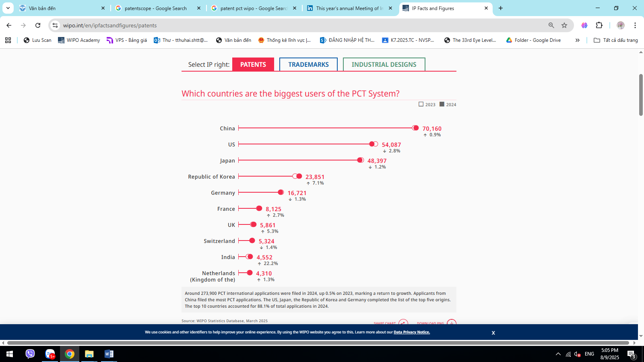Screen dimensions: 644x362
Task: Click the zoom magnifier icon in address bar
Action: (551, 25)
